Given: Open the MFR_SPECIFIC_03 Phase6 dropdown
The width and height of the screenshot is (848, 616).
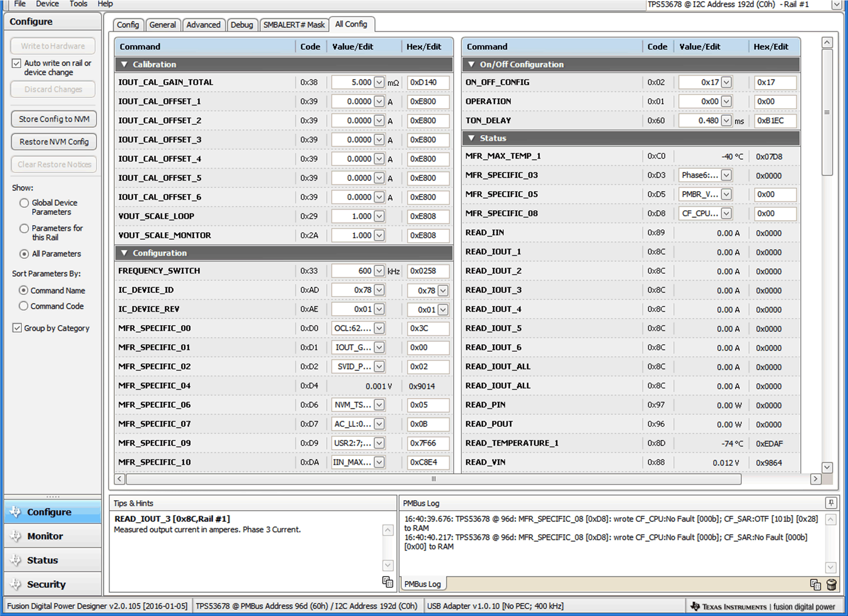Looking at the screenshot, I should point(726,175).
